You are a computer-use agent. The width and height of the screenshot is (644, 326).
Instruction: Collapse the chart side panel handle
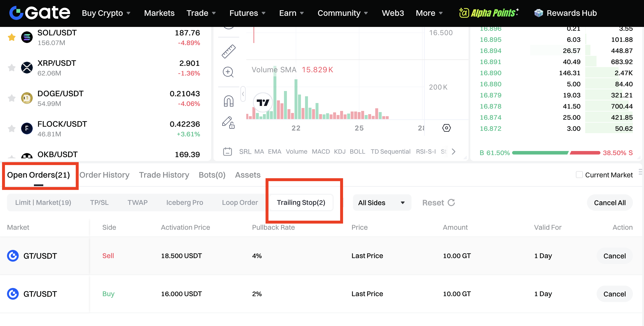click(243, 94)
